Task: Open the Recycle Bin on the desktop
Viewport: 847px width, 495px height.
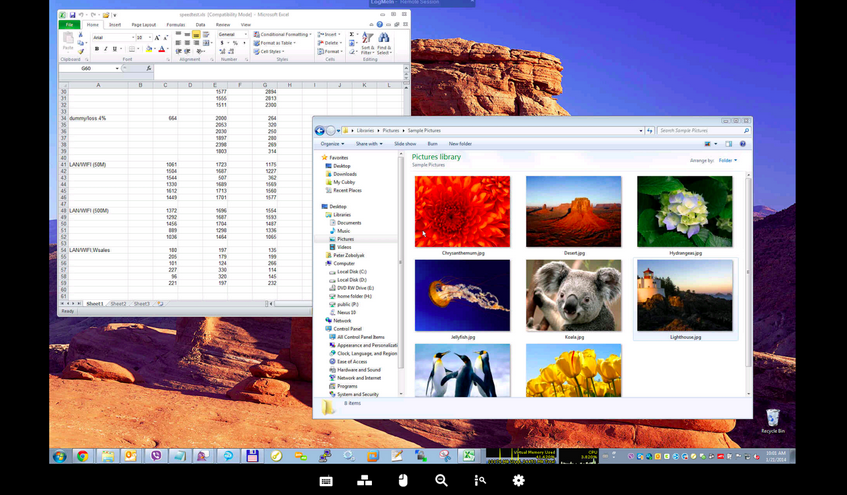Action: pos(771,418)
